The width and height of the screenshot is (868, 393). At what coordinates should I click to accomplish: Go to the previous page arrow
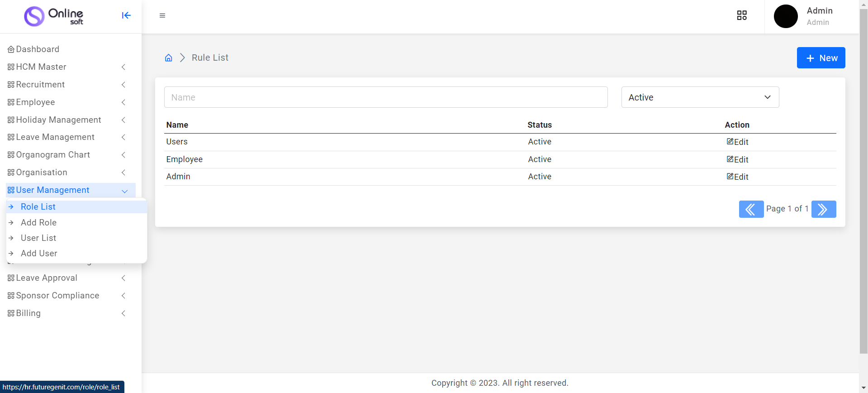pos(751,209)
